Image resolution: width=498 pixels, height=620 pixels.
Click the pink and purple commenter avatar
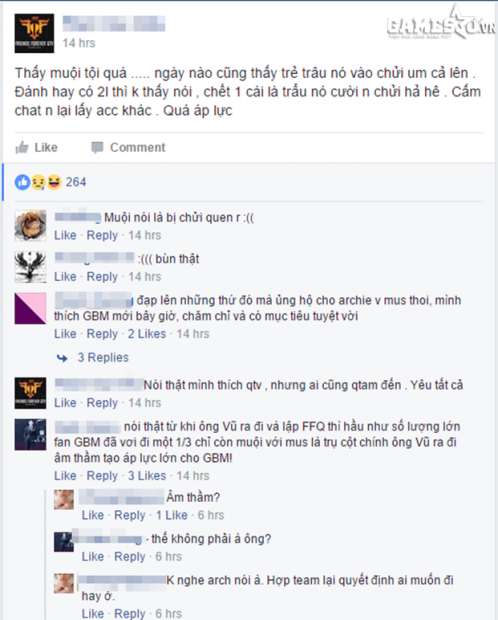coord(30,308)
